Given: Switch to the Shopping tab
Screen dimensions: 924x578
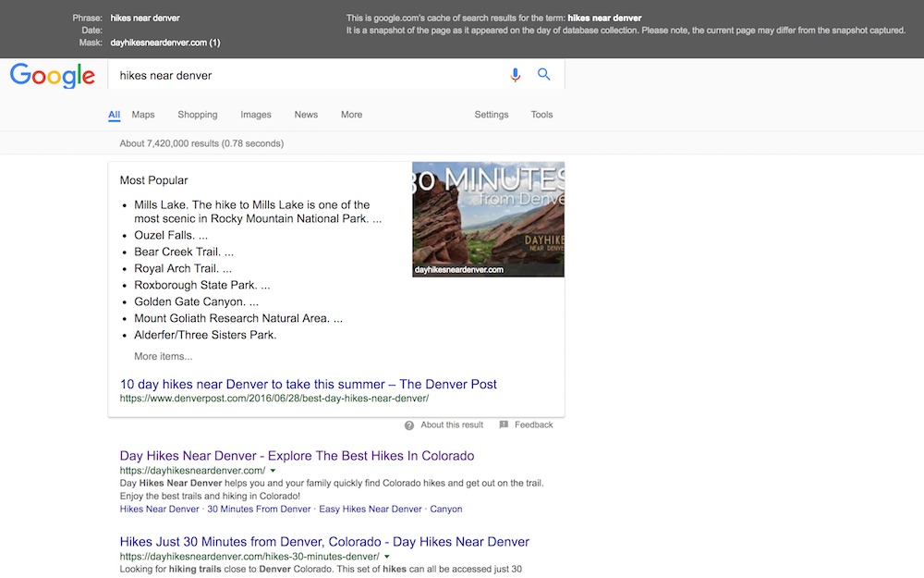Looking at the screenshot, I should pyautogui.click(x=198, y=115).
